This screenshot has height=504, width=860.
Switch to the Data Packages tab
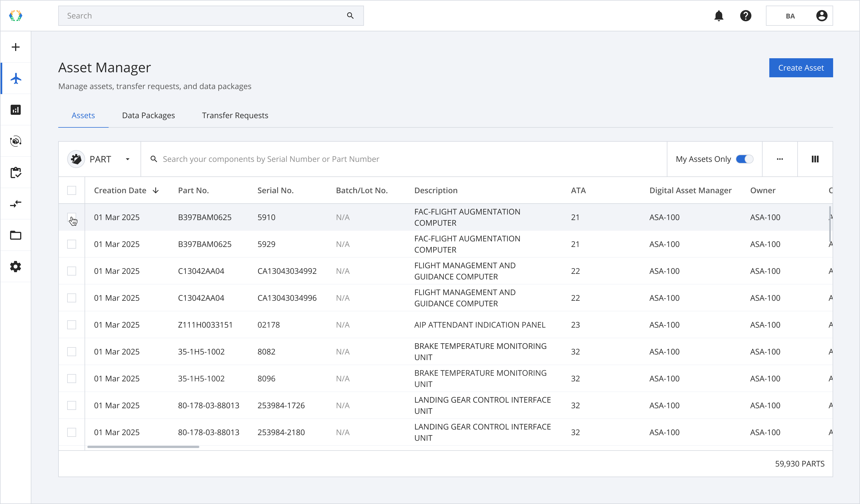(x=148, y=115)
